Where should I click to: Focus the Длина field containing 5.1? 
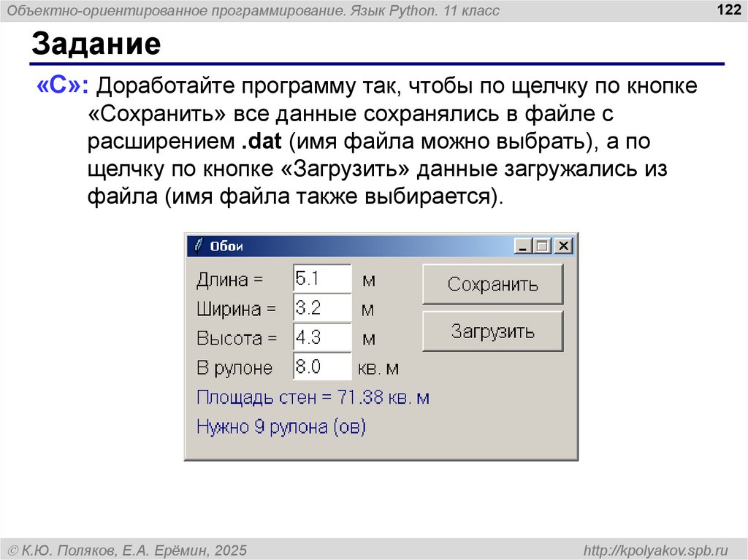tap(322, 279)
